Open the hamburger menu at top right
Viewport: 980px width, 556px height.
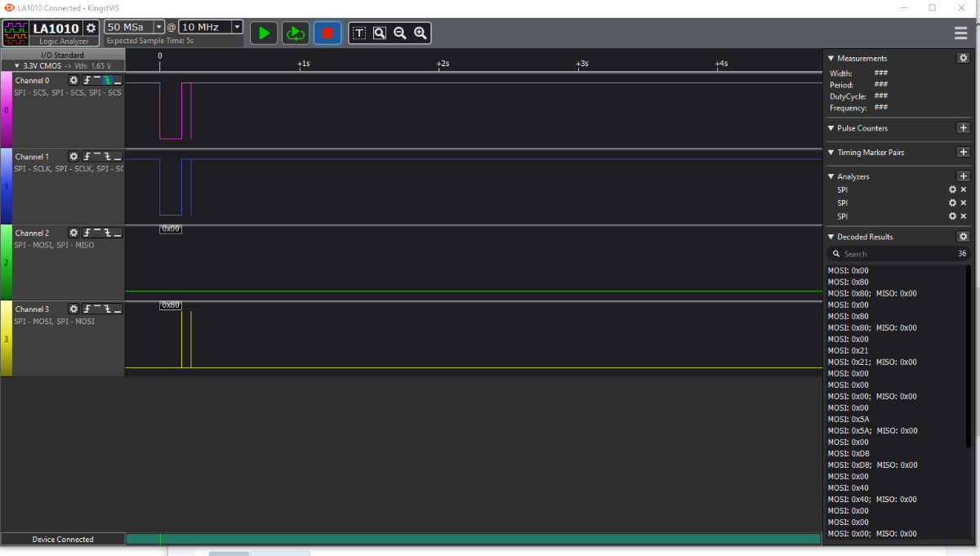coord(961,33)
